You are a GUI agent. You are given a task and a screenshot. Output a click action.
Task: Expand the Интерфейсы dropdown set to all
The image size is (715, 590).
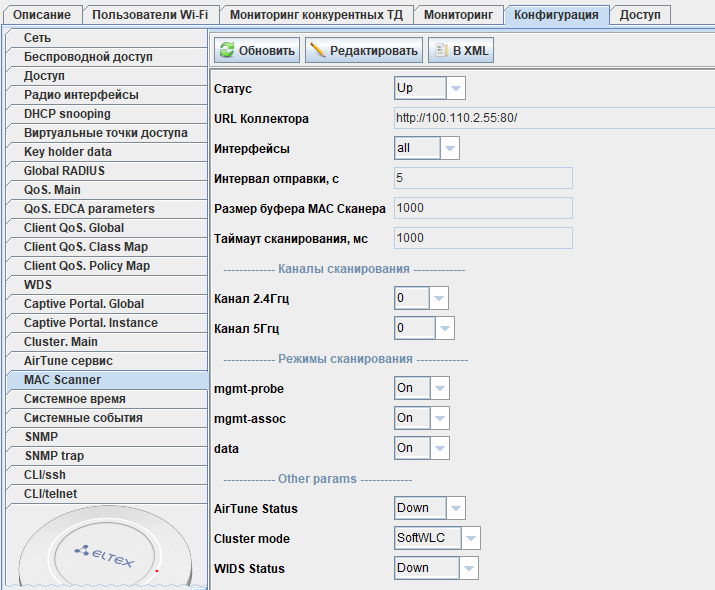[427, 149]
